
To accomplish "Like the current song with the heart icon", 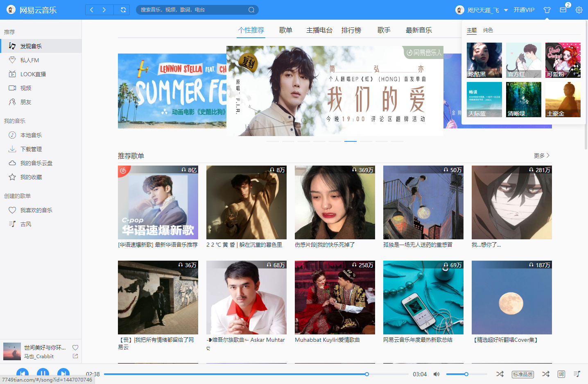I will (75, 347).
